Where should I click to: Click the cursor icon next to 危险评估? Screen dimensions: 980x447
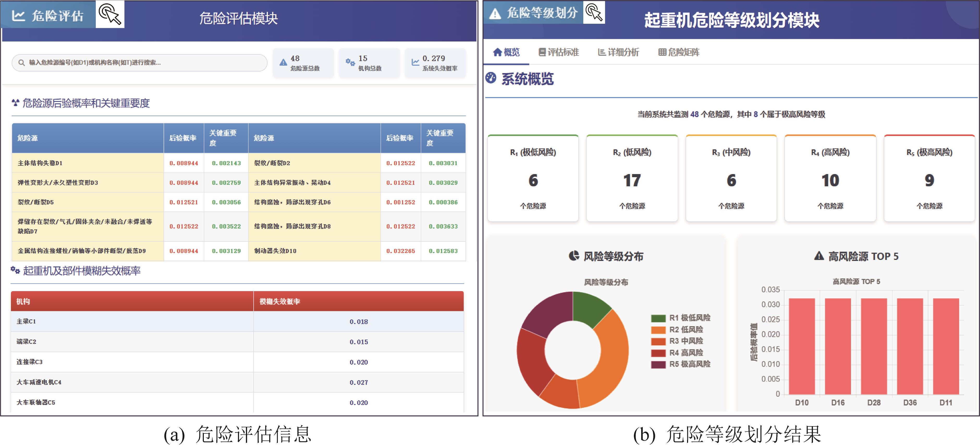[109, 14]
